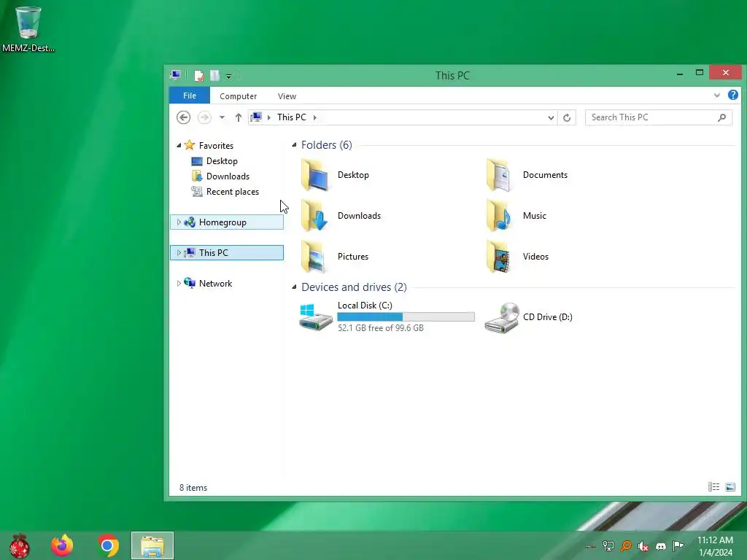Collapse the Favorites tree node
This screenshot has width=747, height=560.
click(x=179, y=145)
